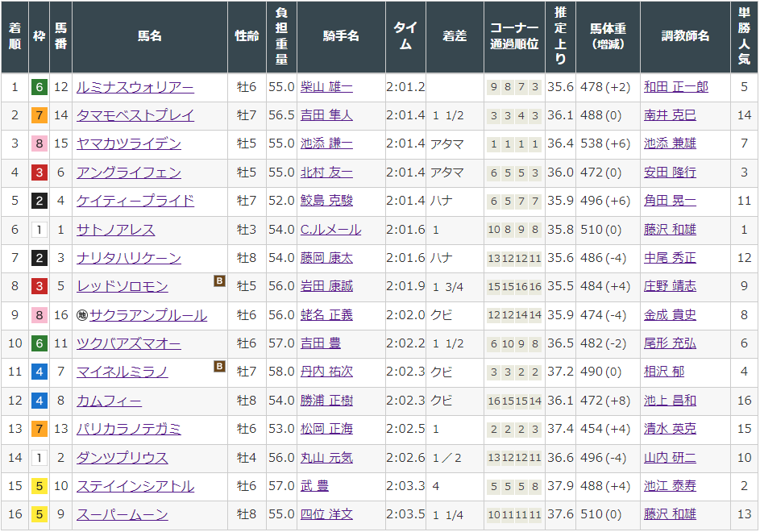The width and height of the screenshot is (760, 532).
Task: Click jockey 四位 洋文
Action: pyautogui.click(x=326, y=514)
